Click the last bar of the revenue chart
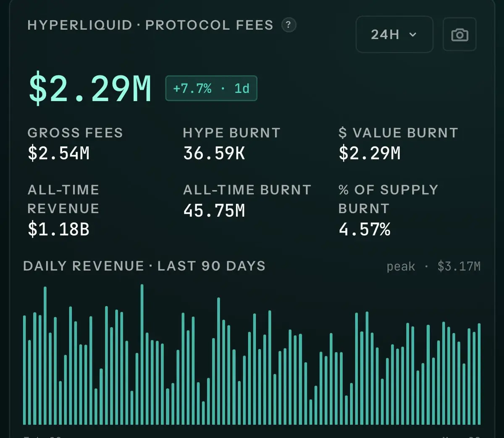The width and height of the screenshot is (504, 438). (479, 374)
